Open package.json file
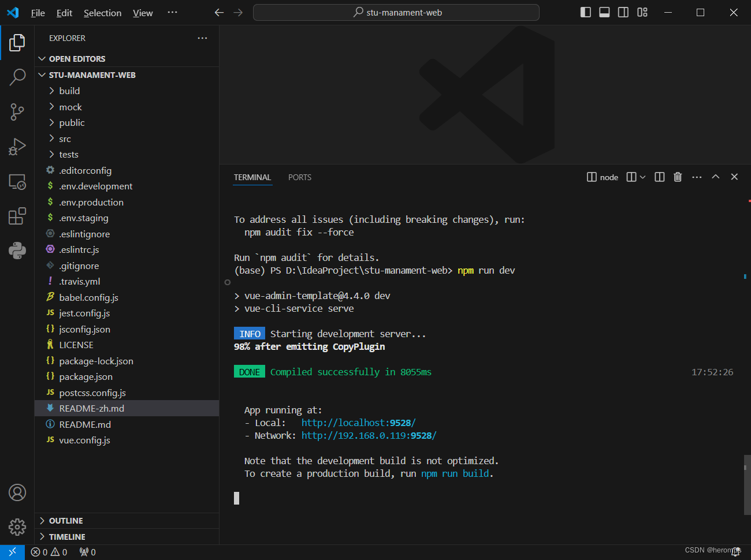This screenshot has width=751, height=560. click(x=127, y=376)
